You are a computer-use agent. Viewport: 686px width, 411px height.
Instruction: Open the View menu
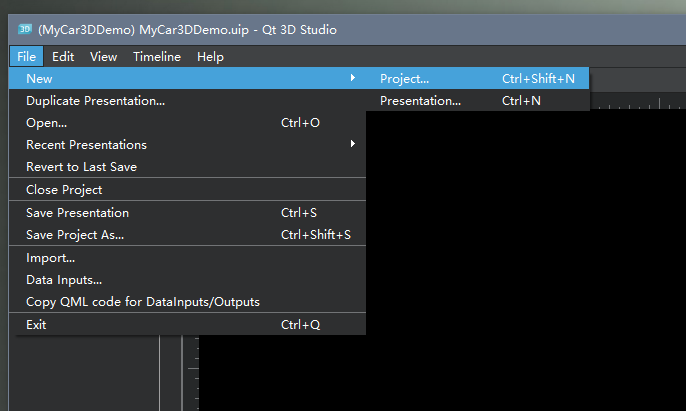[103, 56]
